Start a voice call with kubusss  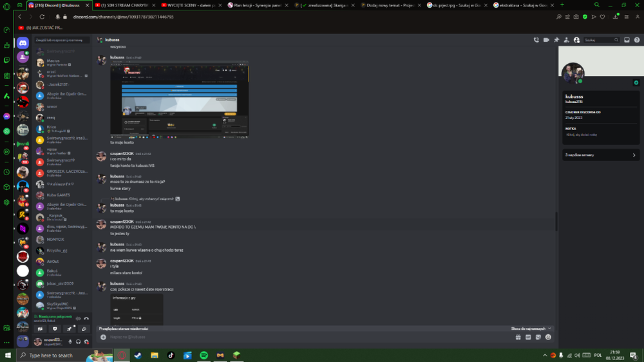[536, 40]
